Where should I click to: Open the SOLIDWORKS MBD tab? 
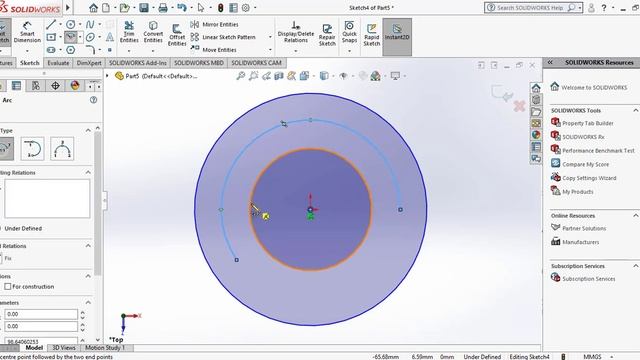point(199,63)
